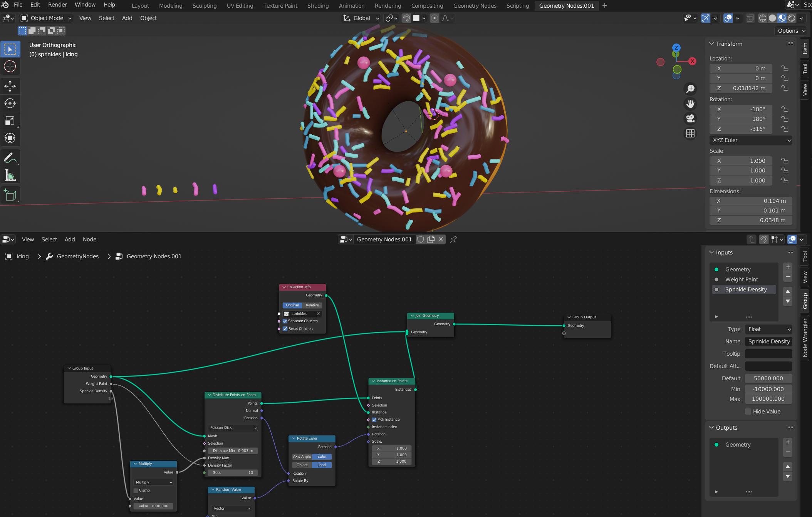Select Original in Collection Info node
This screenshot has width=812, height=517.
tap(292, 305)
